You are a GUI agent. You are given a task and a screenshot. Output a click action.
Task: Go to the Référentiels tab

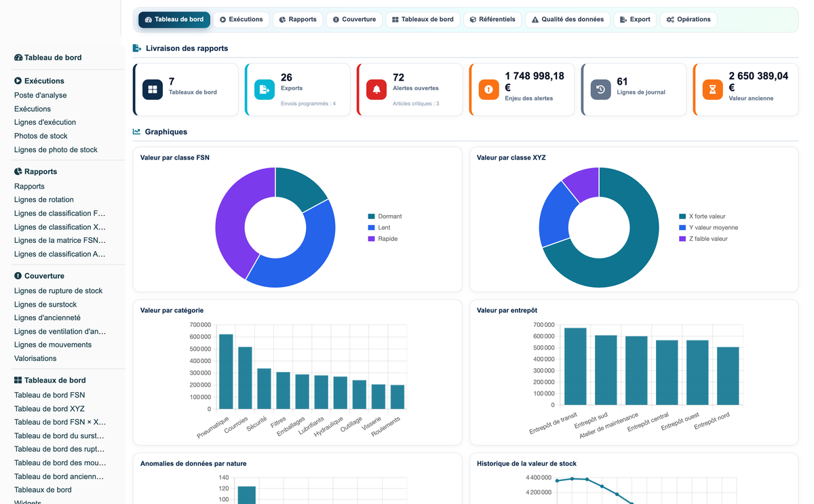coord(492,20)
